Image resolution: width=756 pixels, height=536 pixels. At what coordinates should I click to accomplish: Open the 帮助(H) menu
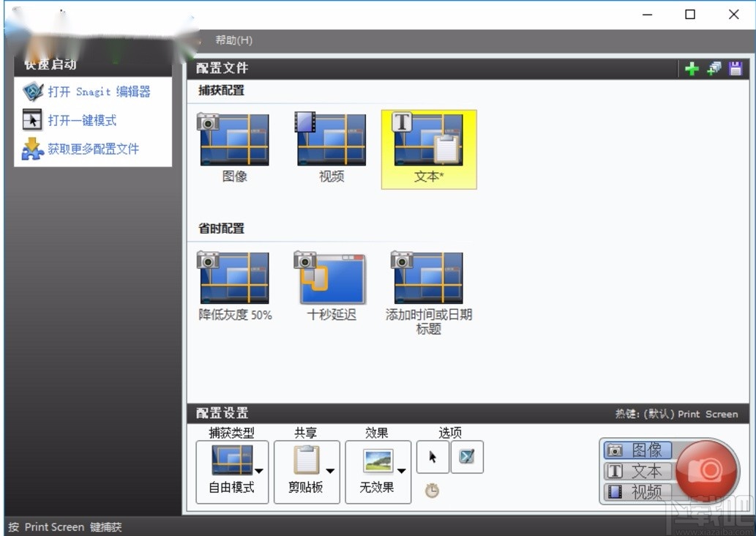pyautogui.click(x=234, y=40)
